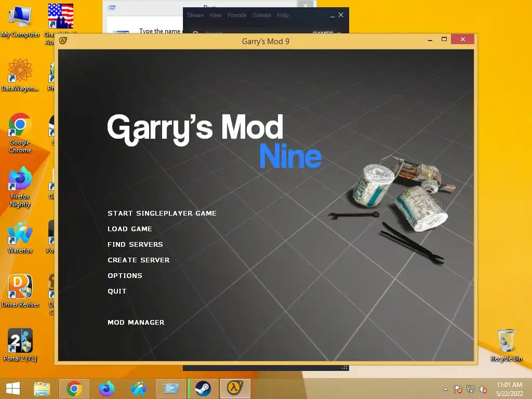Open the taskbar clock showing 11:01 AM
Viewport: 532px width, 399px height.
coord(509,389)
